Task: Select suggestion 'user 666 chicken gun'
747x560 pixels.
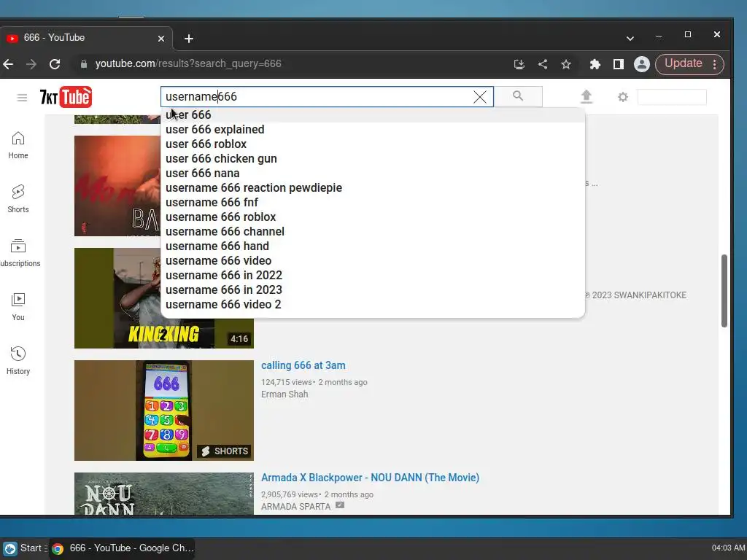Action: click(373, 158)
